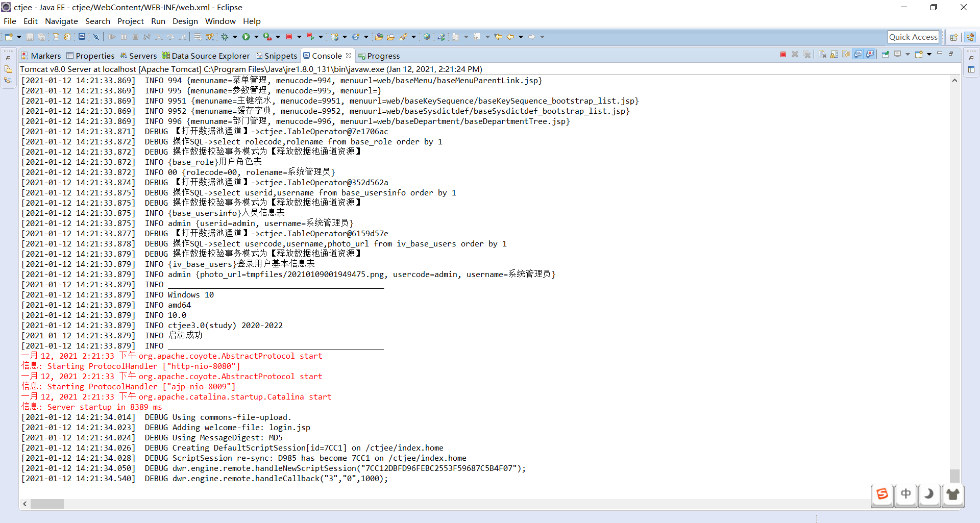Click the Run Last Tool coverage icon
This screenshot has height=523, width=980.
coord(267,37)
